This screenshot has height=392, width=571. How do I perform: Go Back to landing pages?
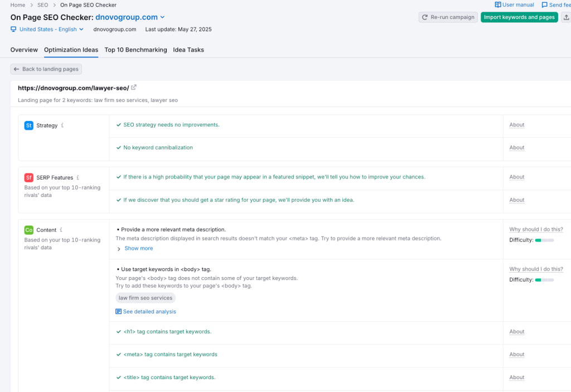[x=46, y=69]
